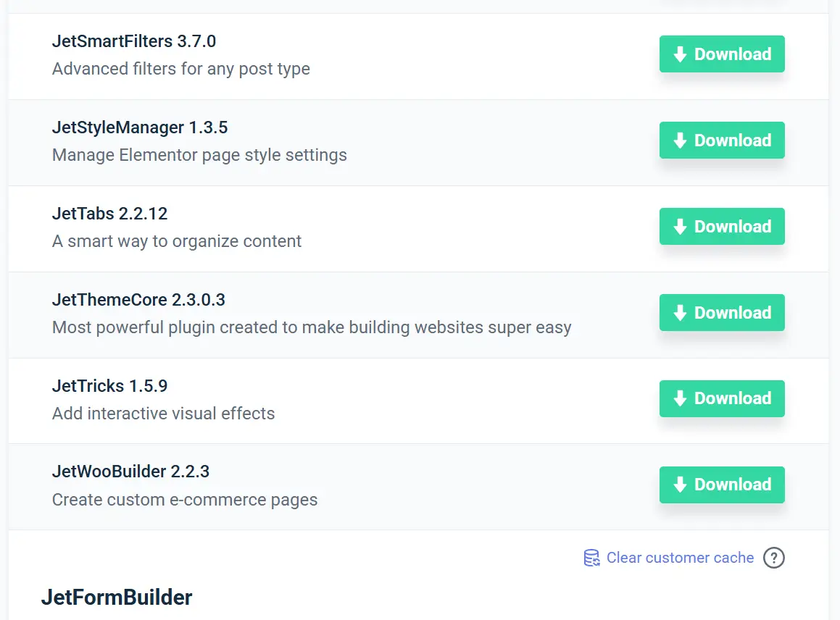Click the download arrow icon for JetThemeCore
The image size is (840, 620).
click(x=680, y=313)
